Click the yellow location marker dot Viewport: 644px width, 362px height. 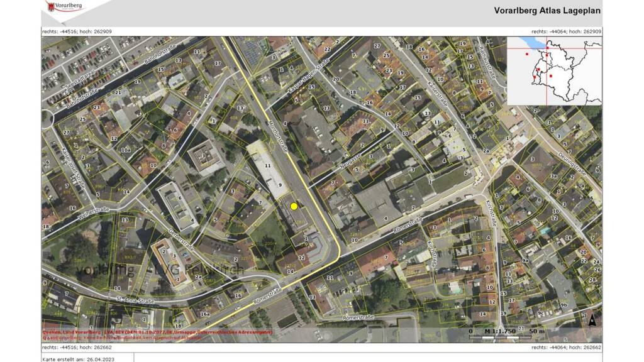point(294,206)
